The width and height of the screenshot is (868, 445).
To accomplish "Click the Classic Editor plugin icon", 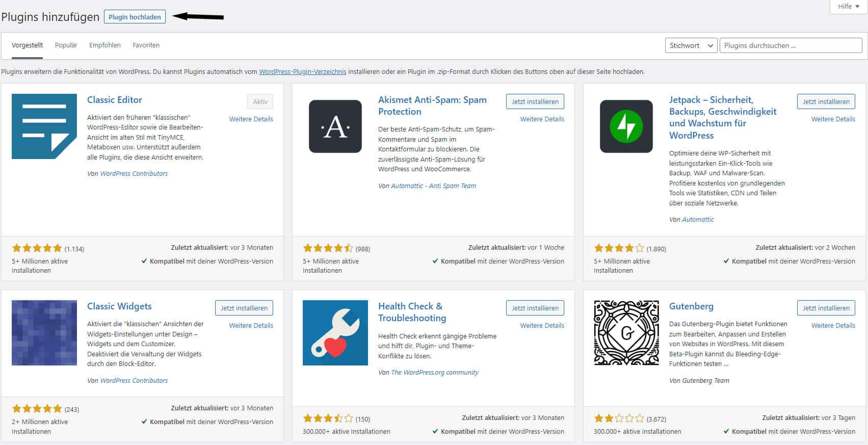I will [x=44, y=126].
